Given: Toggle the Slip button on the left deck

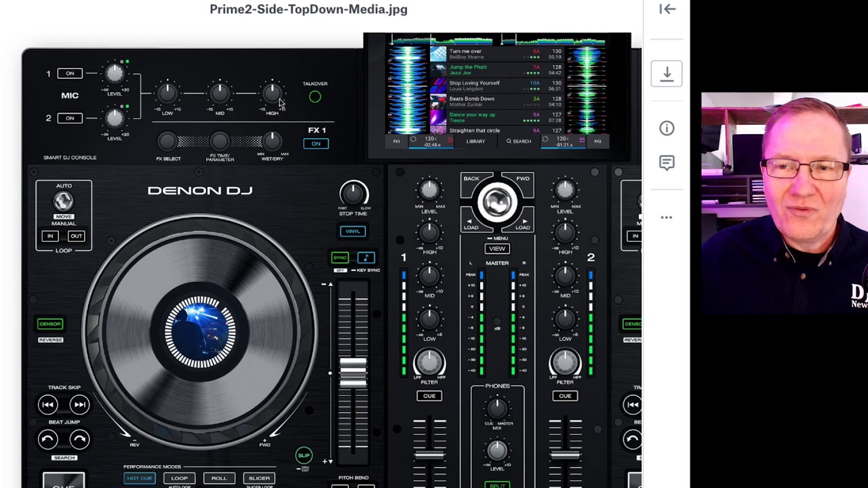Looking at the screenshot, I should [x=304, y=455].
